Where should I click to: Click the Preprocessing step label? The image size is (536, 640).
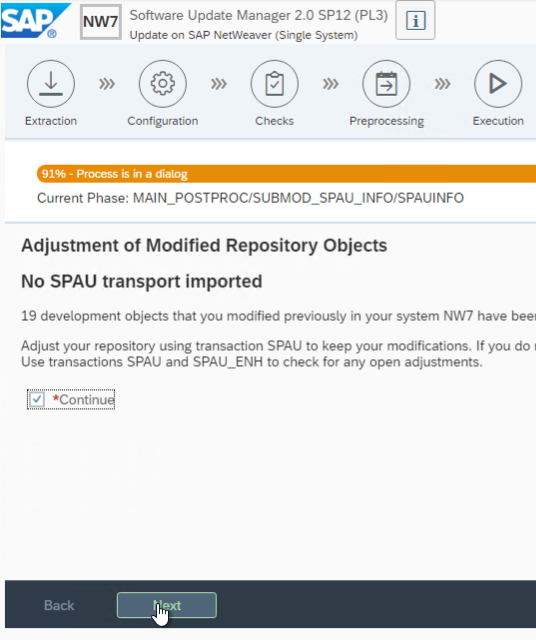coord(386,121)
